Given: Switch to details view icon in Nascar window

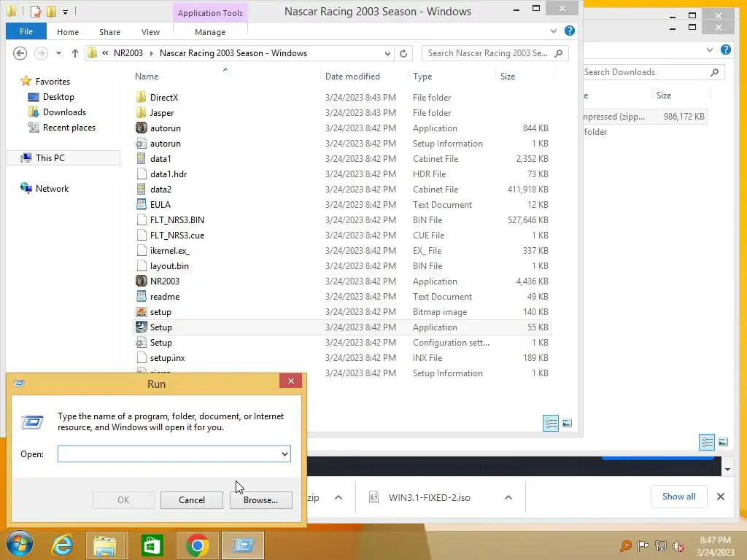Looking at the screenshot, I should [551, 423].
